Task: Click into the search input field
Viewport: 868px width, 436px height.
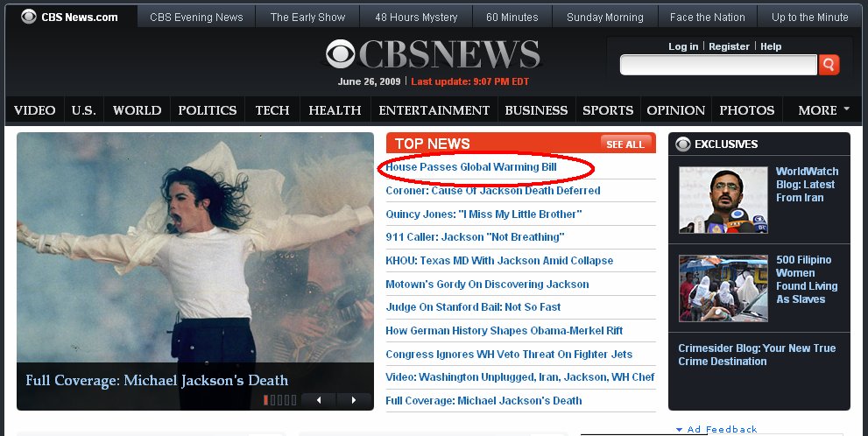Action: coord(718,65)
